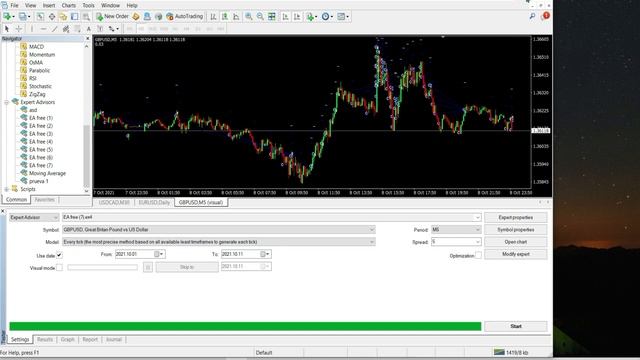Viewport: 640px width, 360px height.
Task: Enable the Optimization checkbox
Action: click(478, 256)
